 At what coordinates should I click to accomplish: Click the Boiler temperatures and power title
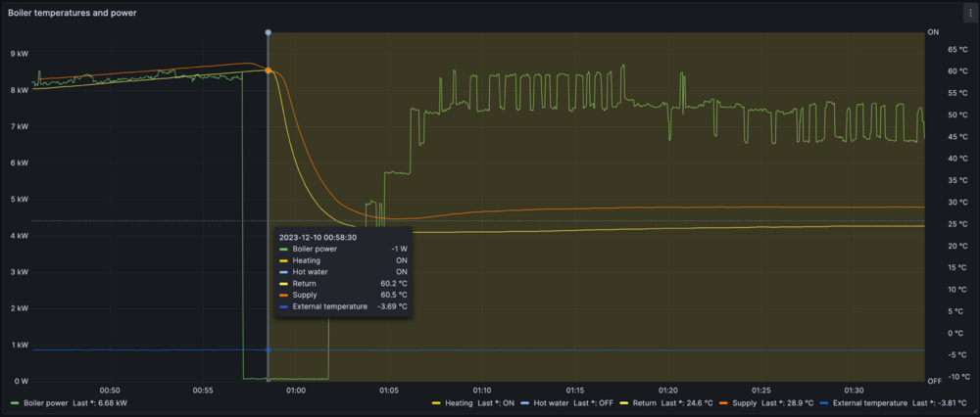pyautogui.click(x=73, y=13)
